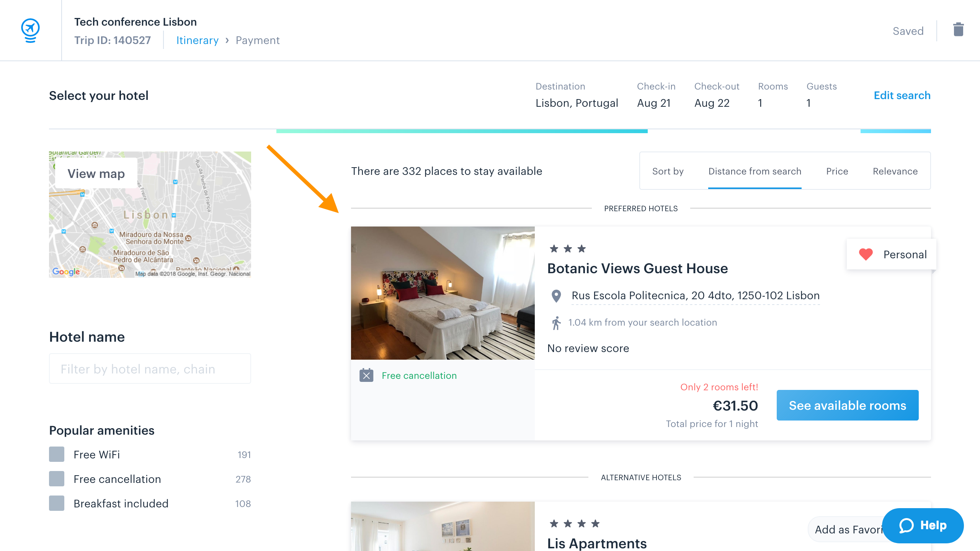Click the Lisbon, Portugal destination

(577, 103)
